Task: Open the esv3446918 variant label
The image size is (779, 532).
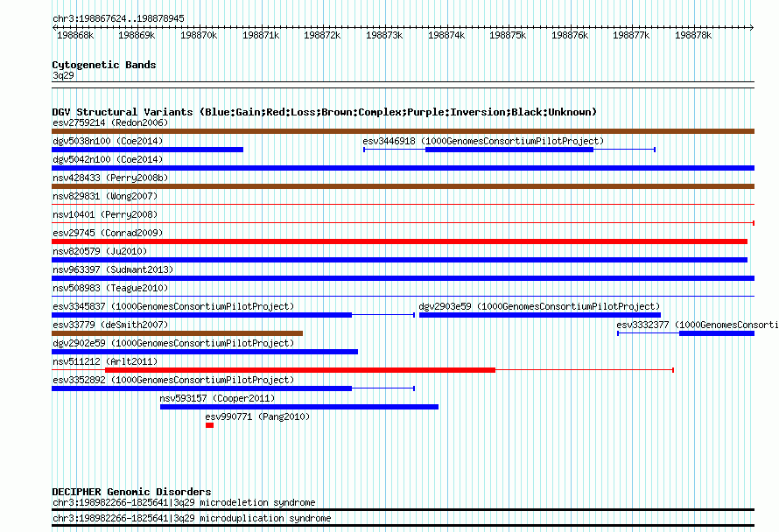Action: coord(483,141)
